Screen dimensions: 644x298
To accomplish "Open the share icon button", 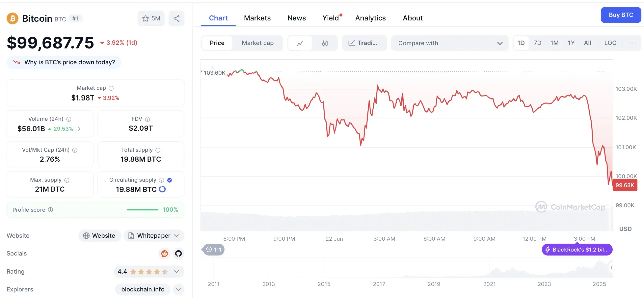I will pyautogui.click(x=176, y=18).
